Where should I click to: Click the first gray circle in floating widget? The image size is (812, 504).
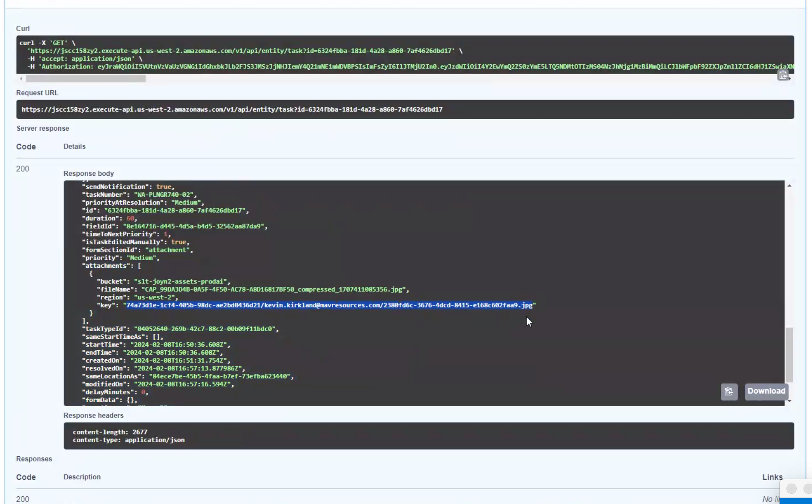791,489
